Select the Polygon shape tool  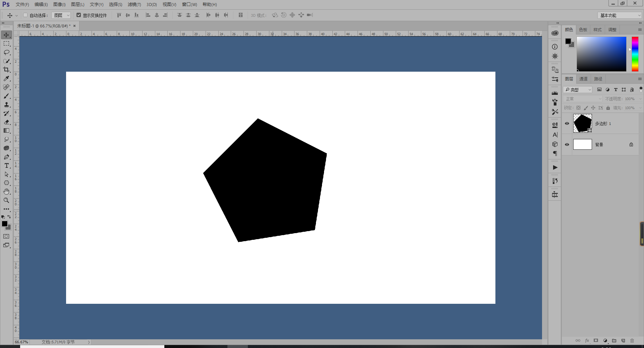(6, 183)
